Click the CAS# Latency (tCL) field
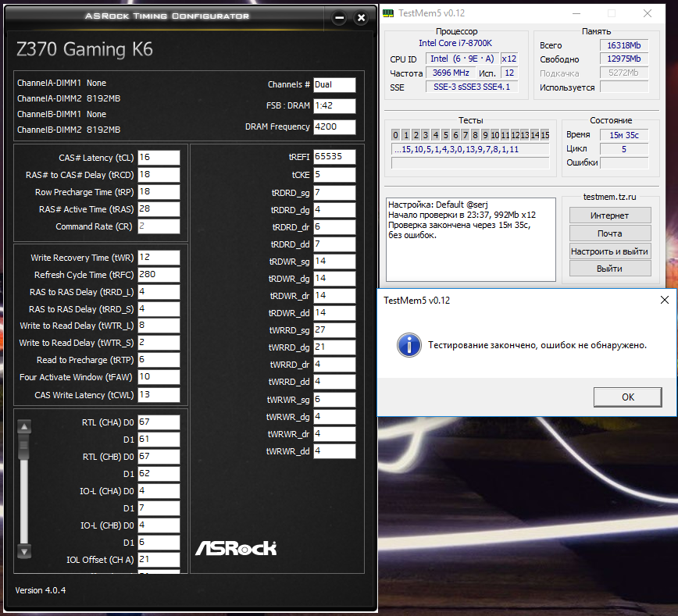Viewport: 678px width, 616px height. point(159,158)
